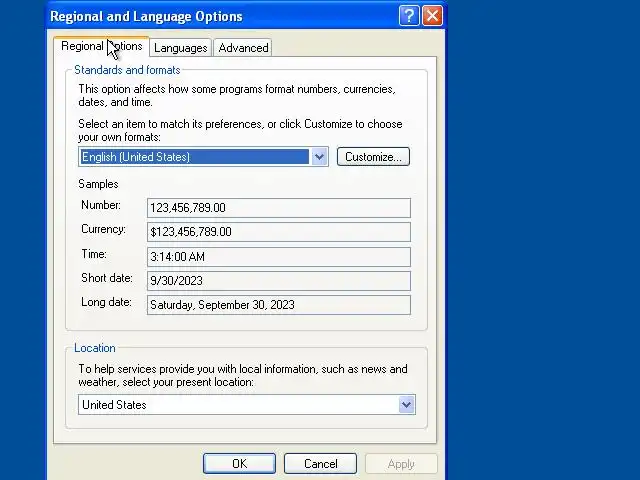
Task: Click the Currency sample field $123,456,789.00
Action: point(279,232)
